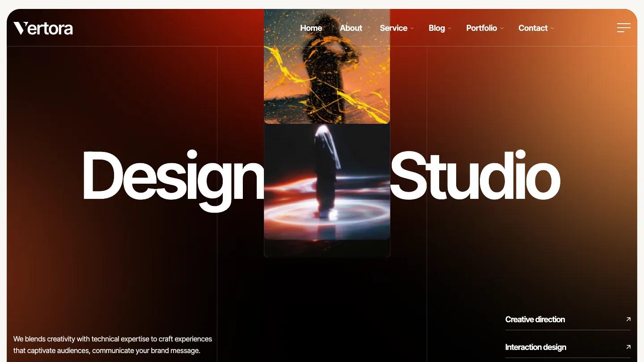Click the 'We blends creativity' paragraph
This screenshot has width=644, height=362.
[x=113, y=345]
